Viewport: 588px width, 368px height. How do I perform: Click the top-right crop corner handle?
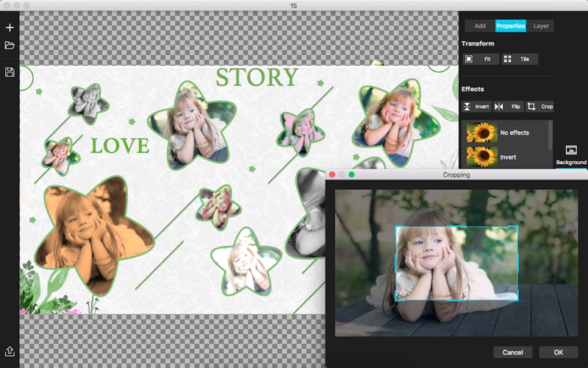(518, 227)
